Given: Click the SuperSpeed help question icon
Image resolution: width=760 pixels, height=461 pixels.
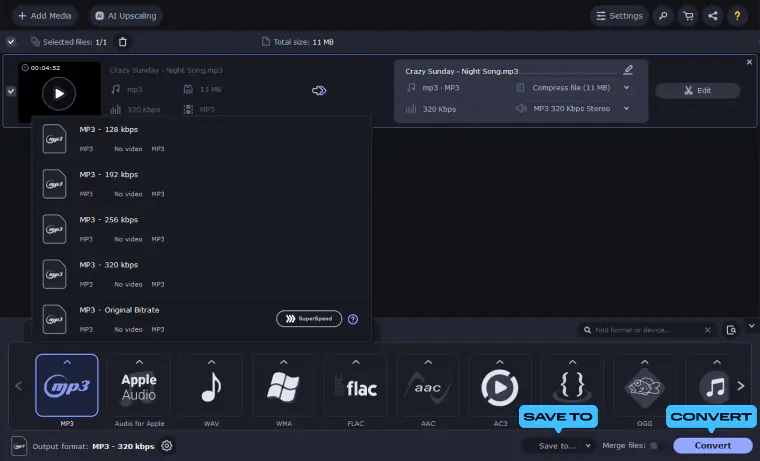Looking at the screenshot, I should pyautogui.click(x=353, y=319).
